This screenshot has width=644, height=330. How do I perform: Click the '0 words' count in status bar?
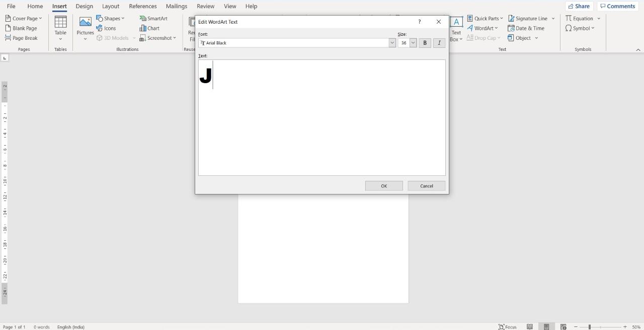coord(42,327)
